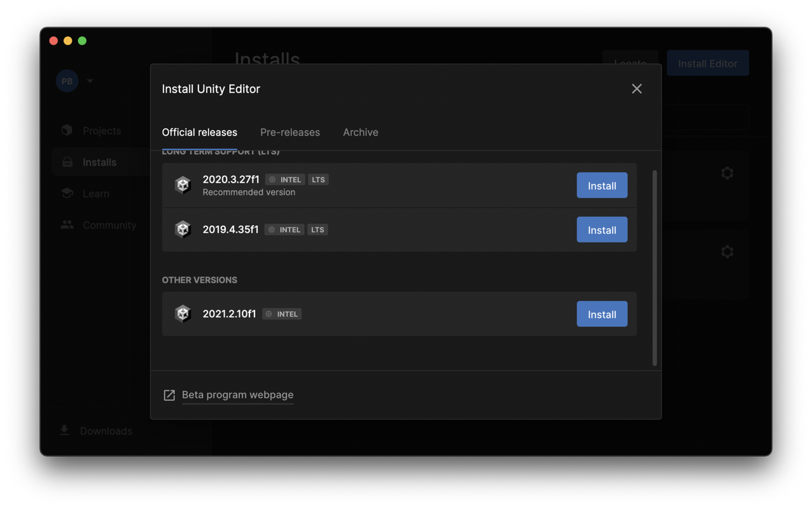Select the Official releases tab

pos(199,132)
